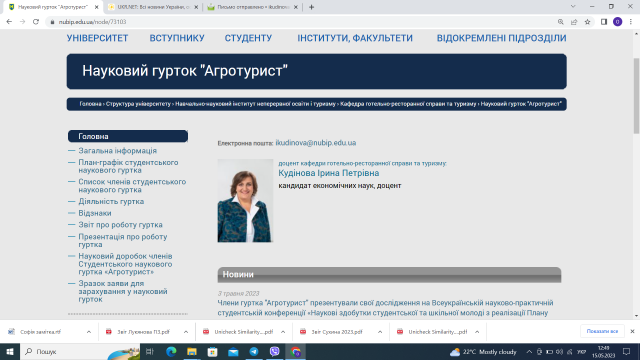The height and width of the screenshot is (360, 640).
Task: Open 'Звіт про роботу гуртка'
Action: click(120, 224)
